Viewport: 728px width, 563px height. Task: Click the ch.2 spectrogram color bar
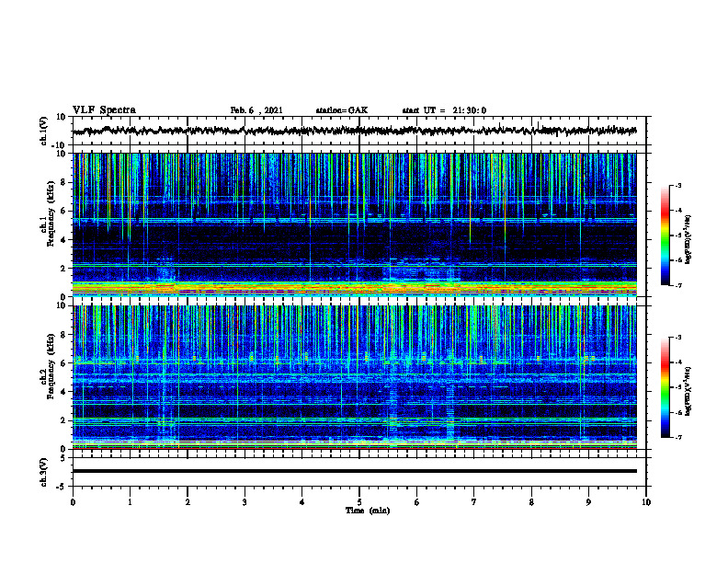665,387
